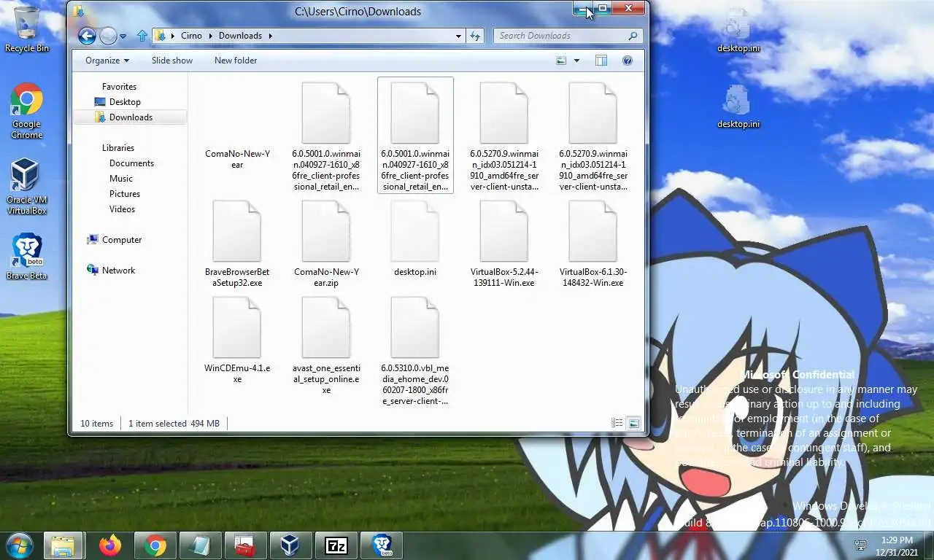Viewport: 934px width, 560px height.
Task: Launch Firefox from the taskbar
Action: [110, 545]
